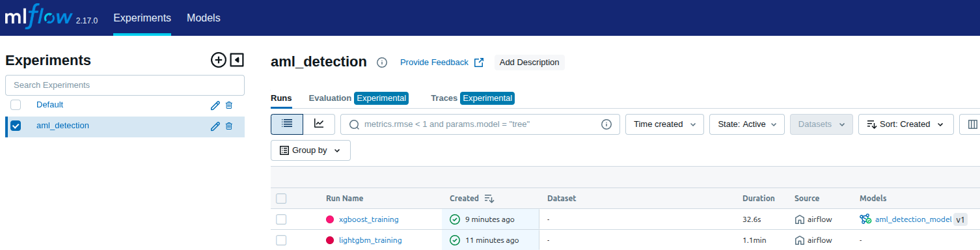The width and height of the screenshot is (980, 250).
Task: Switch to table list view
Action: click(287, 124)
